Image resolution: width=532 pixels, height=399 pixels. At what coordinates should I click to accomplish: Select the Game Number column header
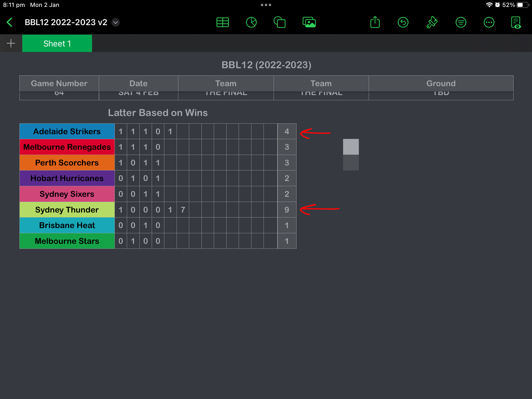[x=59, y=83]
